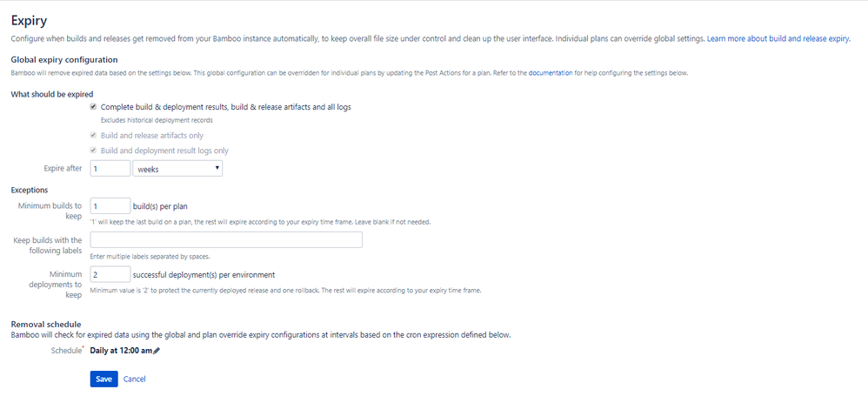Click the Removal schedule section heading
This screenshot has width=868, height=403.
[x=46, y=325]
